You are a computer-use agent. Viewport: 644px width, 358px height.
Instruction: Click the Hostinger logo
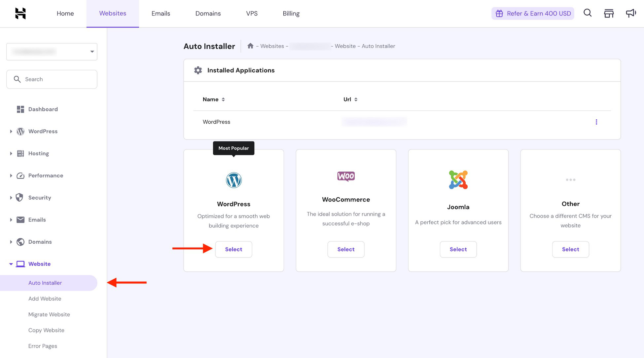coord(20,13)
